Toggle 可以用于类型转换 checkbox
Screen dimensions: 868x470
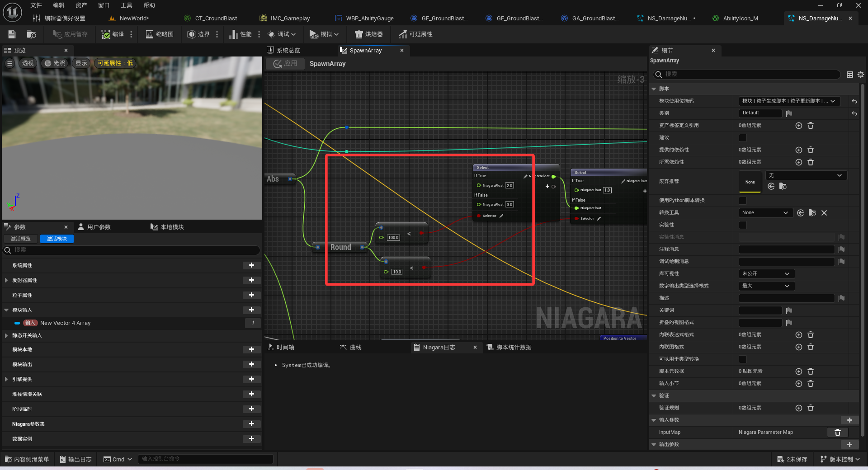743,359
